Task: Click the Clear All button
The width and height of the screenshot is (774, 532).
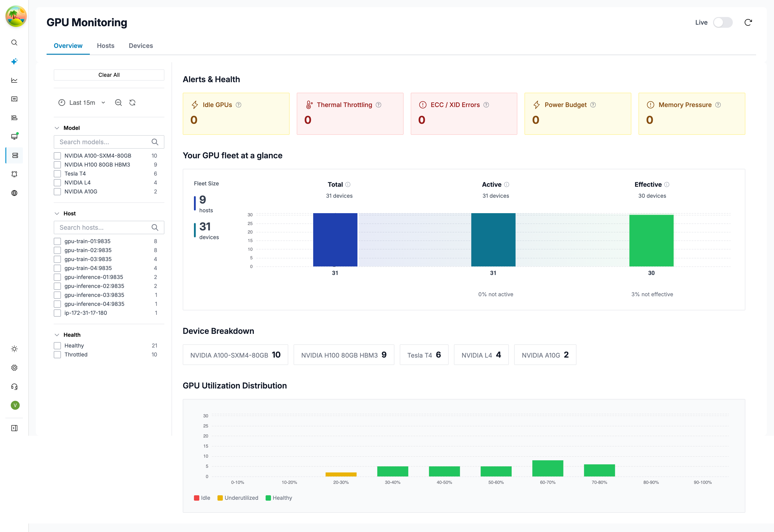Action: pos(109,75)
